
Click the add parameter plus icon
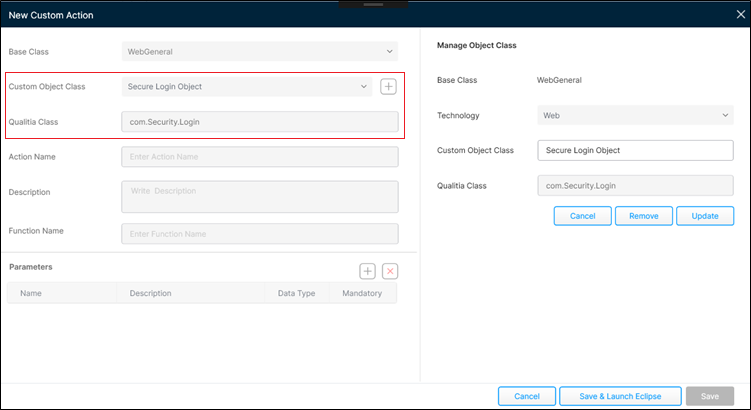[x=368, y=271]
